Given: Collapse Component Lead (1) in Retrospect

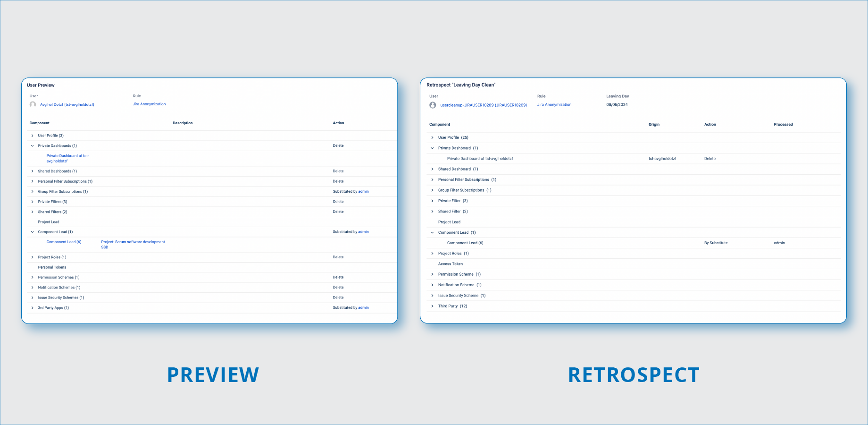Looking at the screenshot, I should point(432,232).
